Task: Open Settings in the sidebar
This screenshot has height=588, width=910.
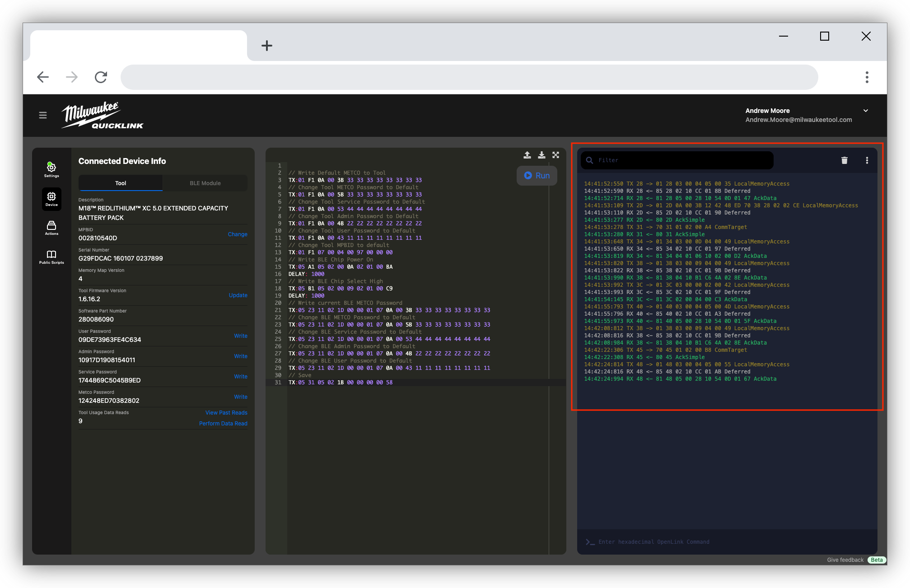Action: point(51,170)
